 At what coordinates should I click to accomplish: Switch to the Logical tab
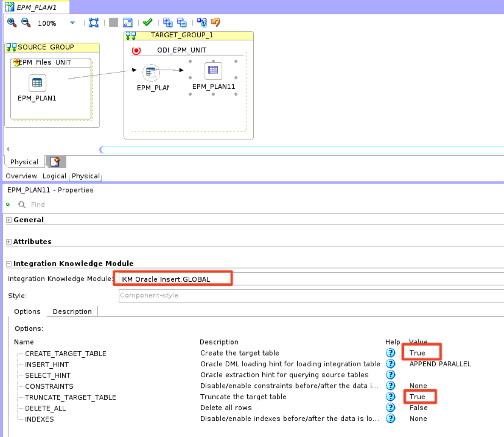(54, 176)
